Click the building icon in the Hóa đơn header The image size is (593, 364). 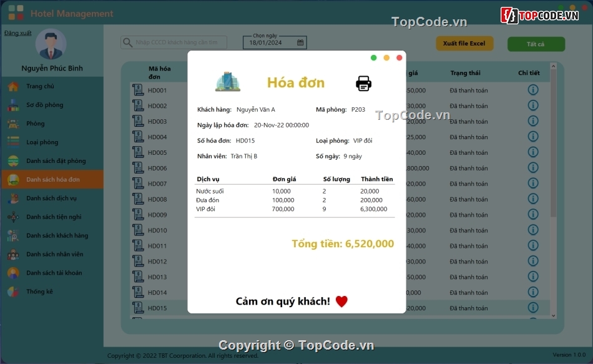(x=227, y=81)
